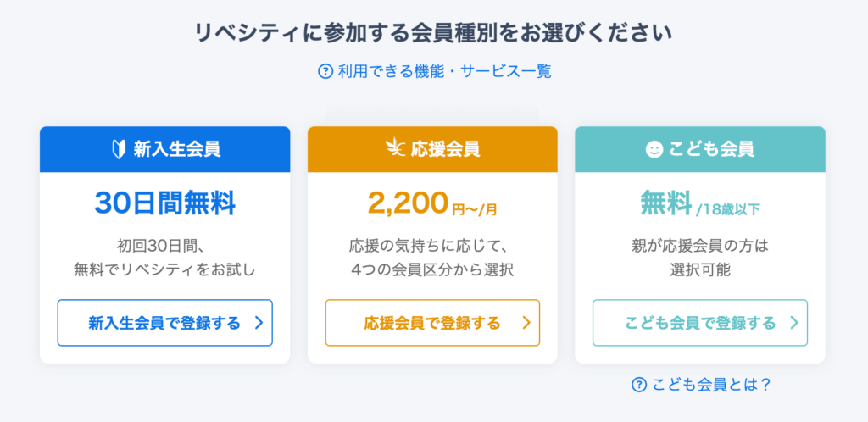Click question mark icon beside こども会員とは
Image resolution: width=868 pixels, height=422 pixels.
click(639, 385)
